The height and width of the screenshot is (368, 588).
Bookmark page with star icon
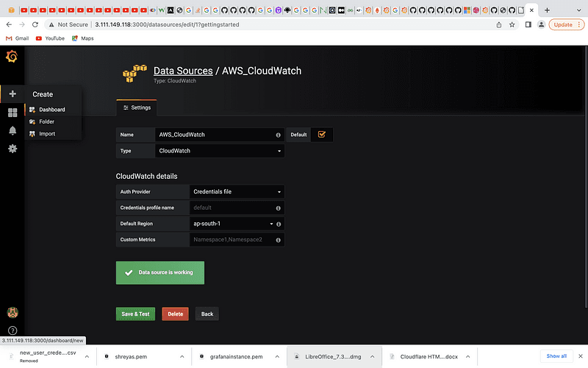[512, 24]
